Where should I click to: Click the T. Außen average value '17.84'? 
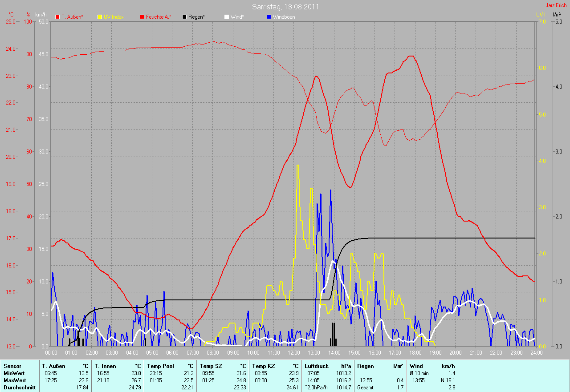(82, 388)
